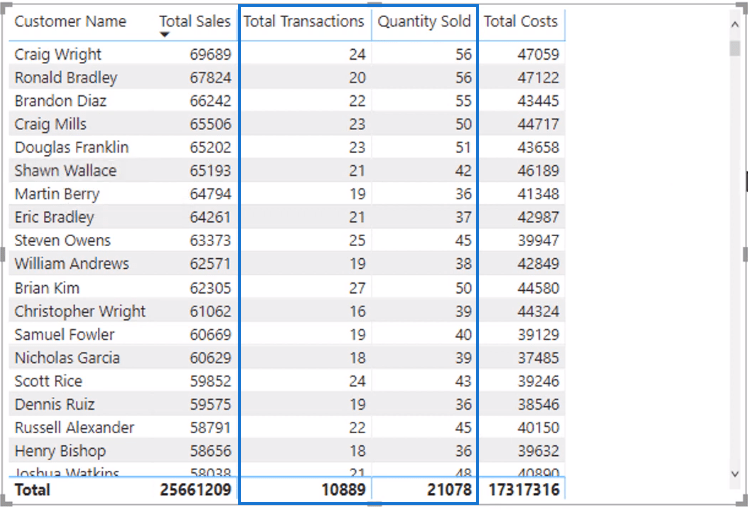Click Henry Bishop's total costs cell
The height and width of the screenshot is (514, 748).
538,451
